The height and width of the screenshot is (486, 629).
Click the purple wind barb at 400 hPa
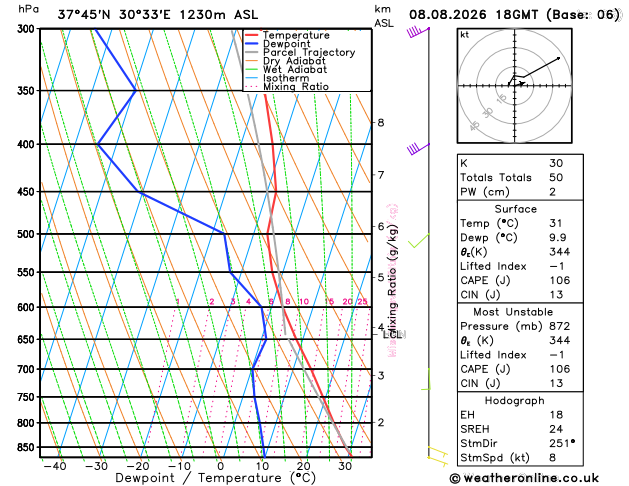(418, 149)
